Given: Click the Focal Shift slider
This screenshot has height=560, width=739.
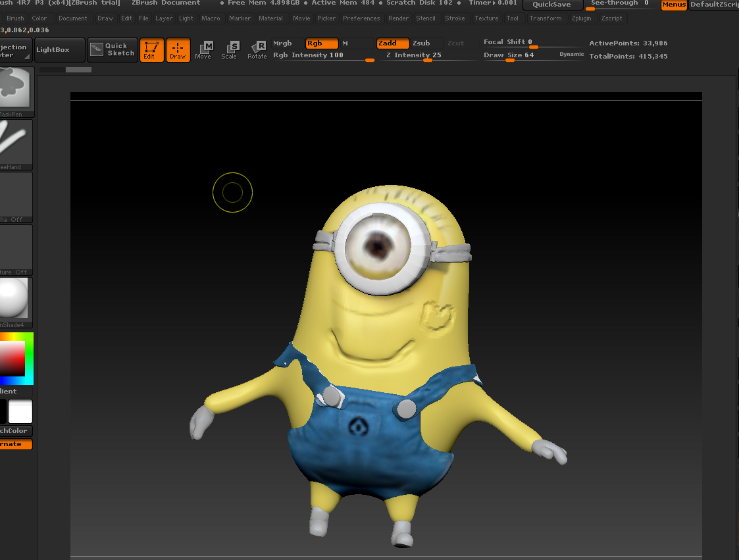Looking at the screenshot, I should [533, 42].
